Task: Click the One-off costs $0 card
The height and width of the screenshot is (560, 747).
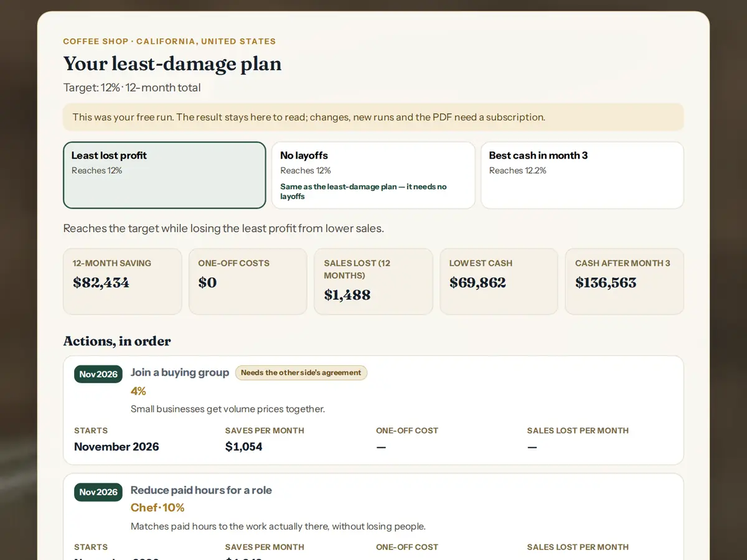Action: [x=248, y=282]
